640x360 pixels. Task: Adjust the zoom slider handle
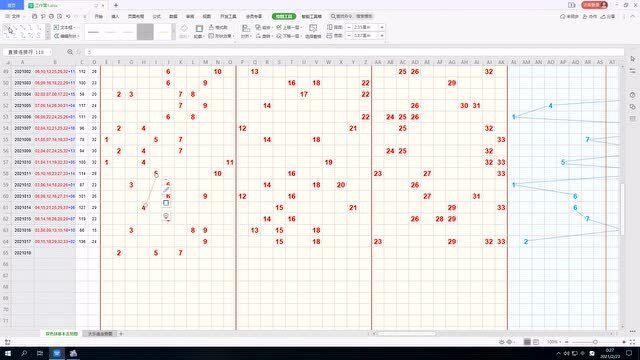pos(595,342)
